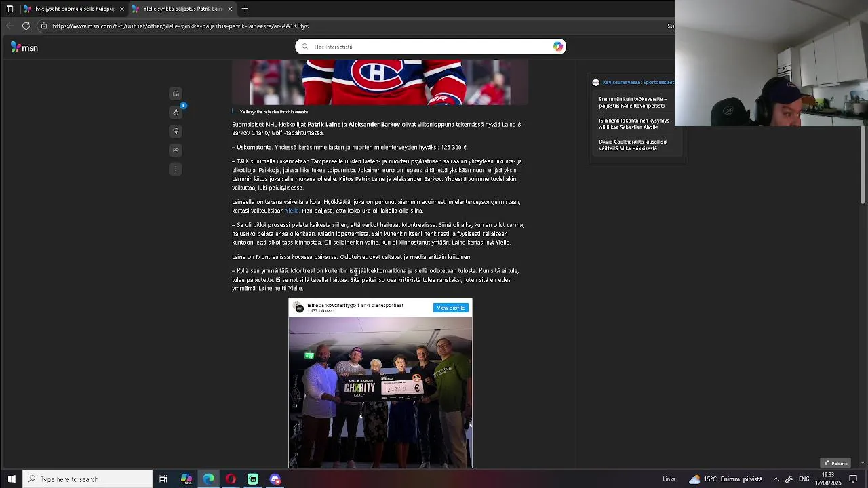Open the colorful Copilot taskbar app

click(186, 479)
